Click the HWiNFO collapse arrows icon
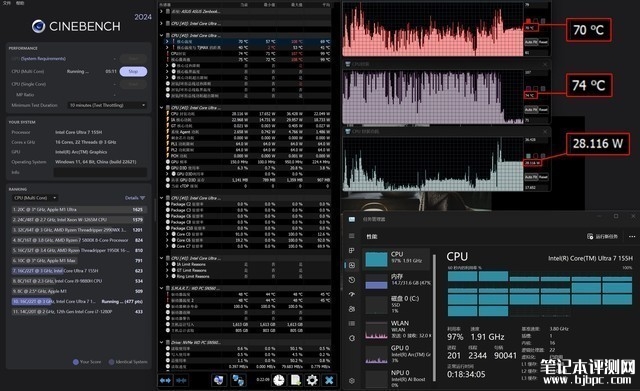640x391 pixels. (x=182, y=380)
